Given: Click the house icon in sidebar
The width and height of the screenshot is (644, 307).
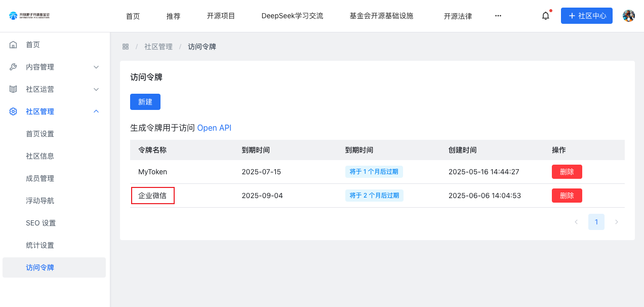Looking at the screenshot, I should coord(14,45).
